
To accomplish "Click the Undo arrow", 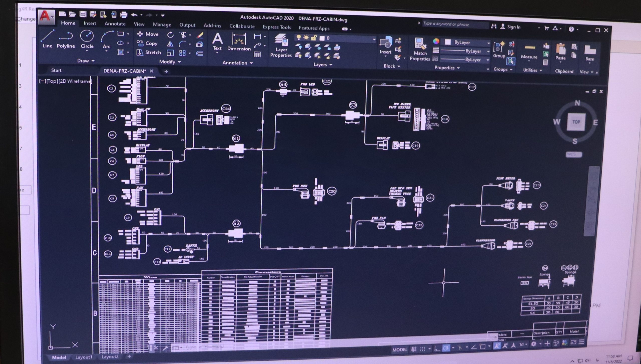I will point(134,15).
